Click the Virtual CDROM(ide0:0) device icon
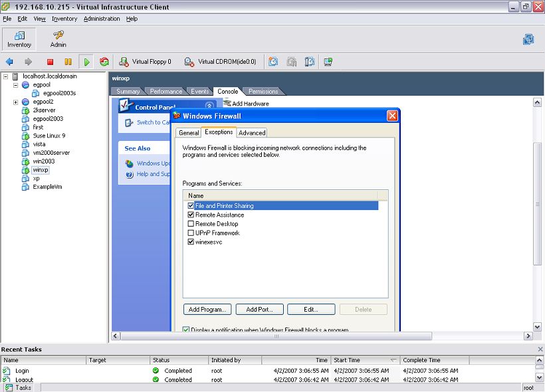Viewport: 545px width, 392px height. [189, 62]
